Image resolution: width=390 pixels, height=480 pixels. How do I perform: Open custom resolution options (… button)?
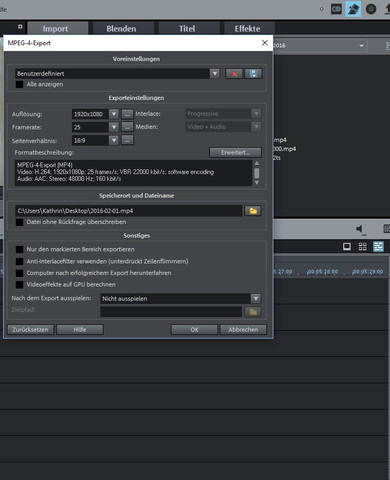[x=127, y=114]
